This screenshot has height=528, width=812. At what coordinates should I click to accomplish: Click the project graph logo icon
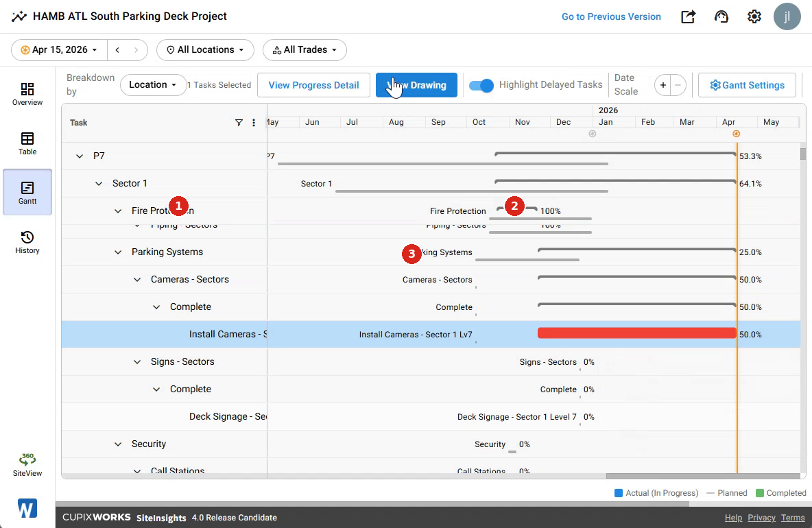[x=19, y=16]
